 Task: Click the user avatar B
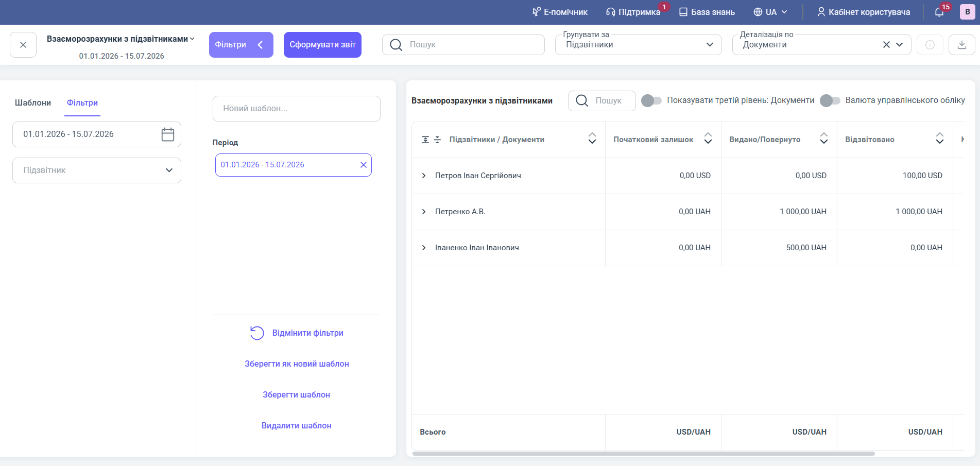[968, 12]
